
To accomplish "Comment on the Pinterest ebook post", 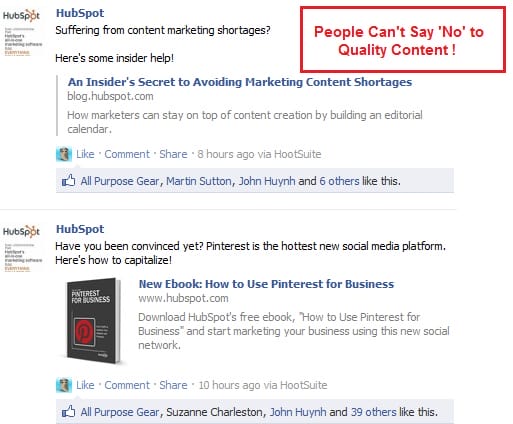I will [x=127, y=385].
